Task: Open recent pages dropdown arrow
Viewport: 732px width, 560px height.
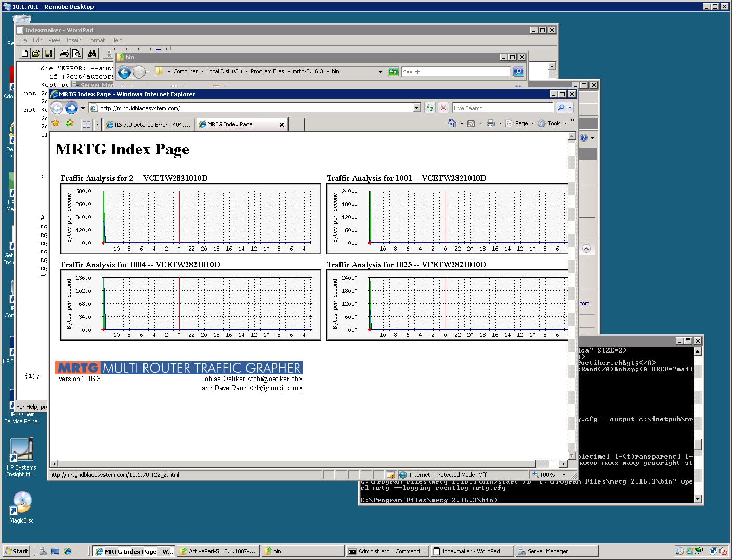Action: 83,108
